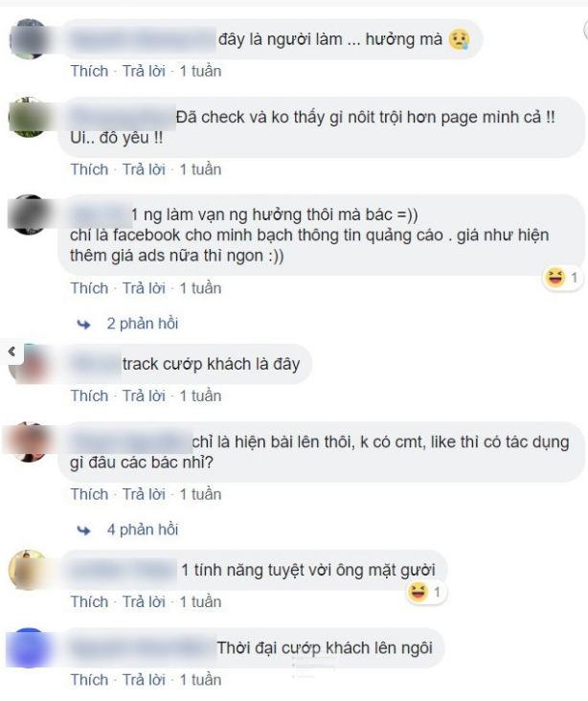
Task: Expand '2 phản hồi' replies
Action: [142, 324]
